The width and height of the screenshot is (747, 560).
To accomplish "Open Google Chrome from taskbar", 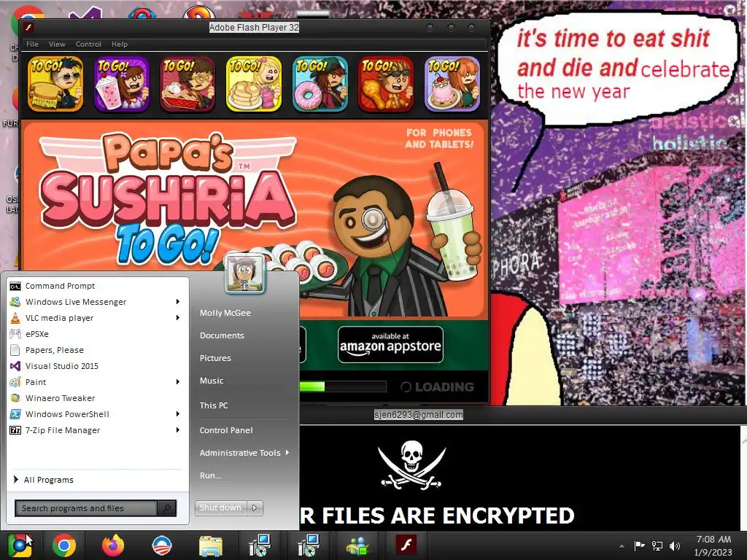I will 64,545.
